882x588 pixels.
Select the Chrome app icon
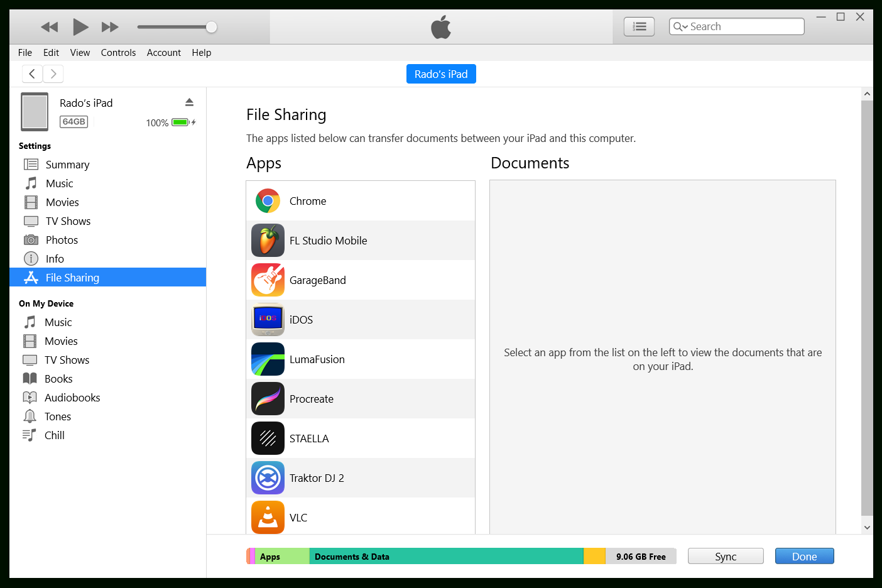point(268,201)
